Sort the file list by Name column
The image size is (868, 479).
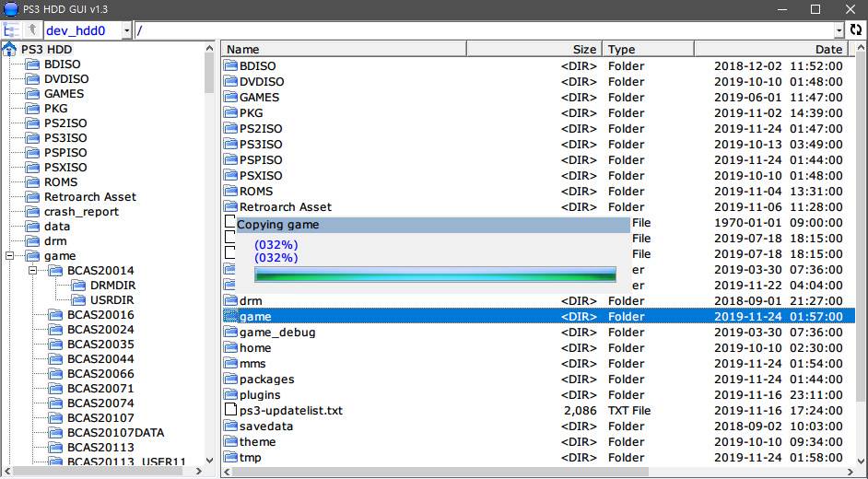[345, 49]
